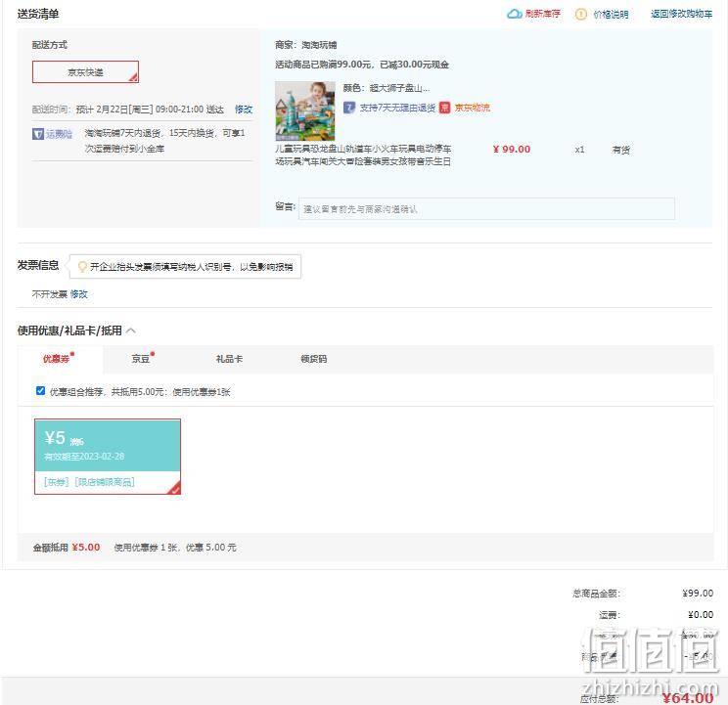Click the price description info icon
728x705 pixels.
click(x=581, y=15)
